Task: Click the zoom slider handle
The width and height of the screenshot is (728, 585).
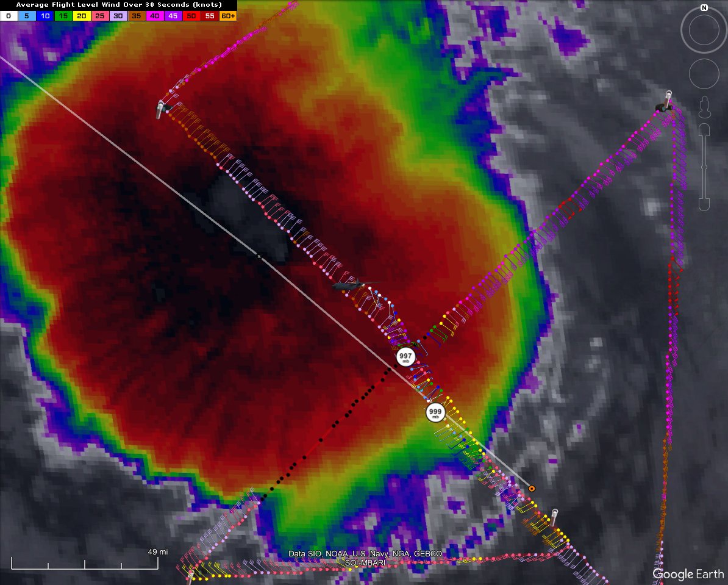Action: (x=704, y=167)
